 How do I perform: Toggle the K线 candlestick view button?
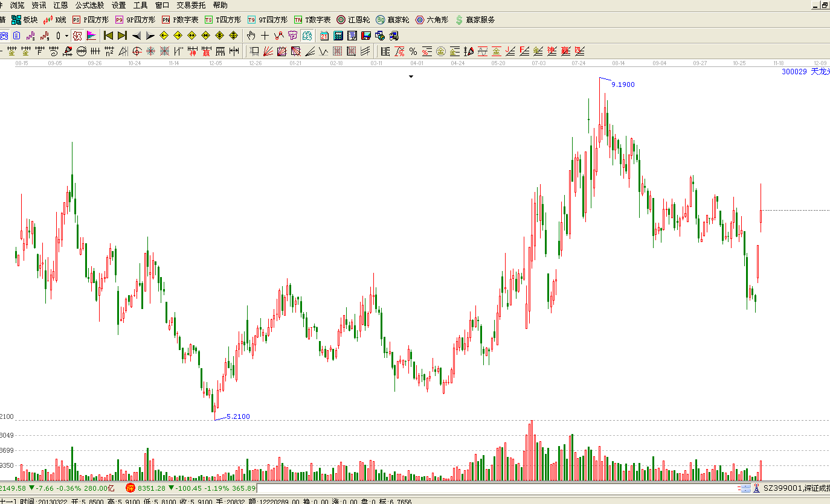click(x=54, y=20)
